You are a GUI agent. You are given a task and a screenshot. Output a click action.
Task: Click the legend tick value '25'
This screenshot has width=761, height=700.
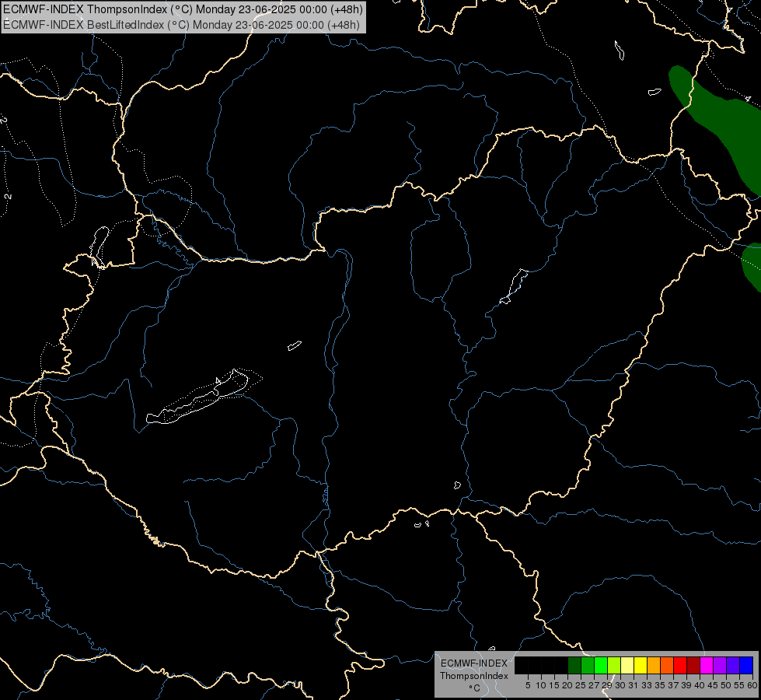point(581,685)
